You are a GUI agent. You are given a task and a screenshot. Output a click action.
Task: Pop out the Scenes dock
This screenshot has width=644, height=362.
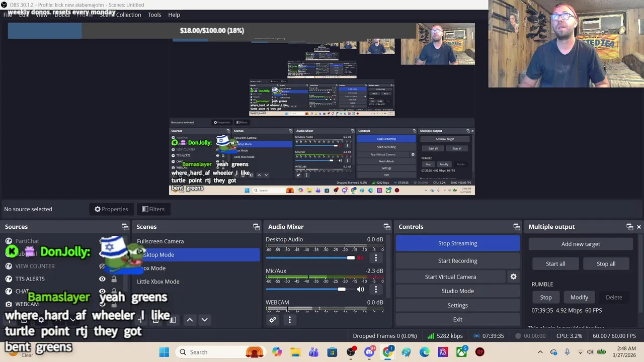pos(256,227)
